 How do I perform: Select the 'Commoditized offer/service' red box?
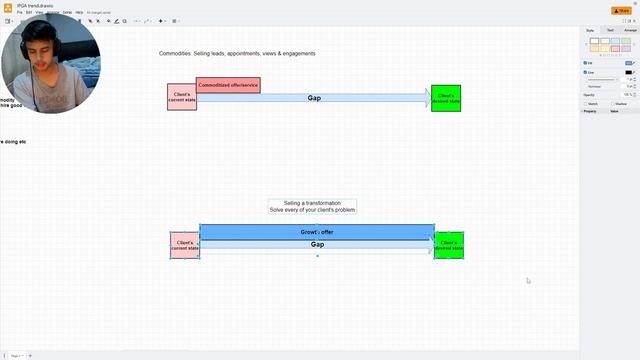228,85
